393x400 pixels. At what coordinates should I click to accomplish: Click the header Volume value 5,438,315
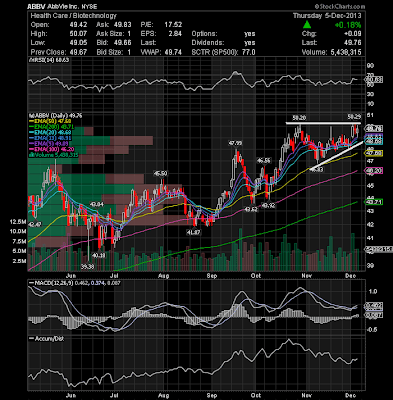point(345,52)
